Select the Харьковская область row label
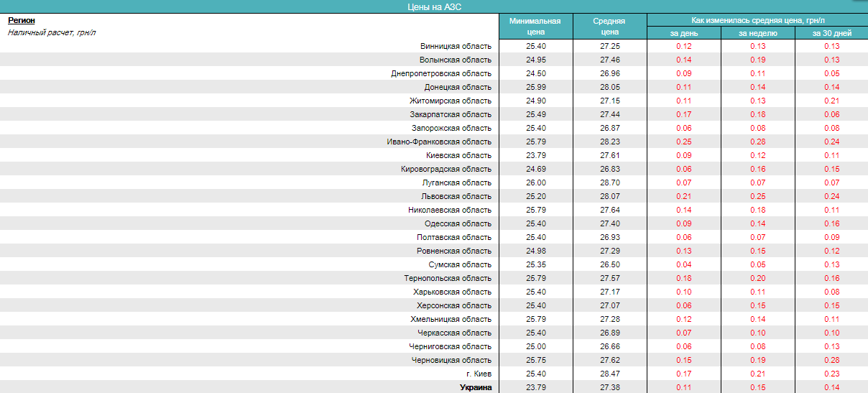The height and width of the screenshot is (393, 868). coord(452,292)
